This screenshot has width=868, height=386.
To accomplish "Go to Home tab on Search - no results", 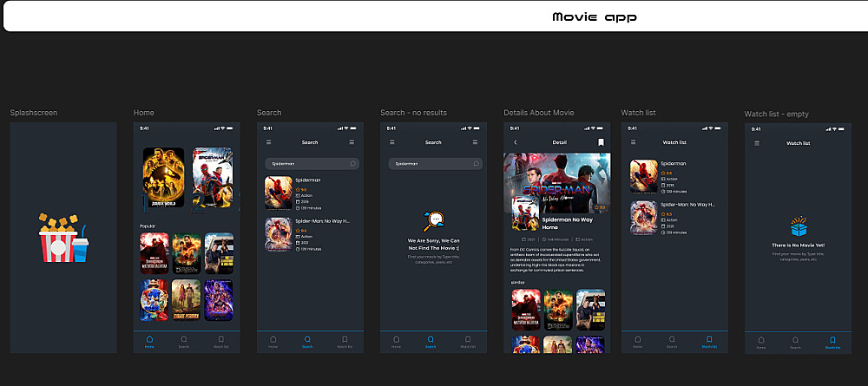I will point(397,342).
